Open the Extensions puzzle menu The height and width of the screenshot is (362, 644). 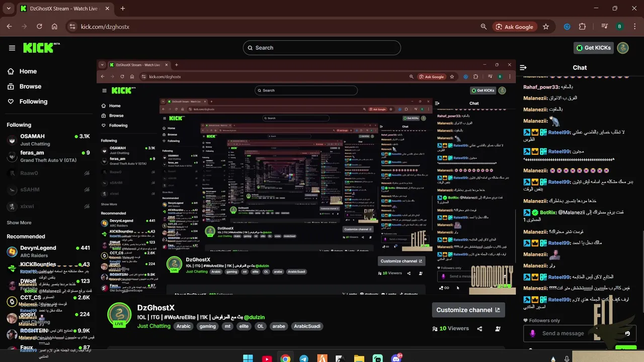582,27
